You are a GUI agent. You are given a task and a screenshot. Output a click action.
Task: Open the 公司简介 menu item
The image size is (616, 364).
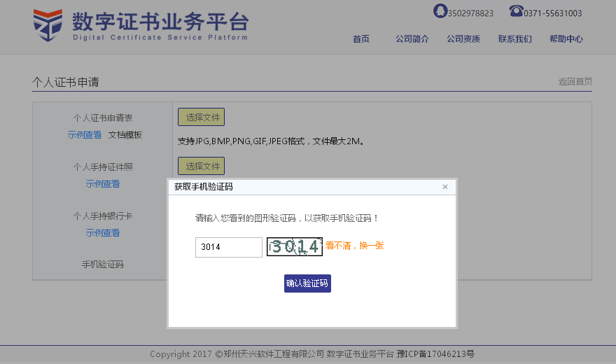[412, 39]
